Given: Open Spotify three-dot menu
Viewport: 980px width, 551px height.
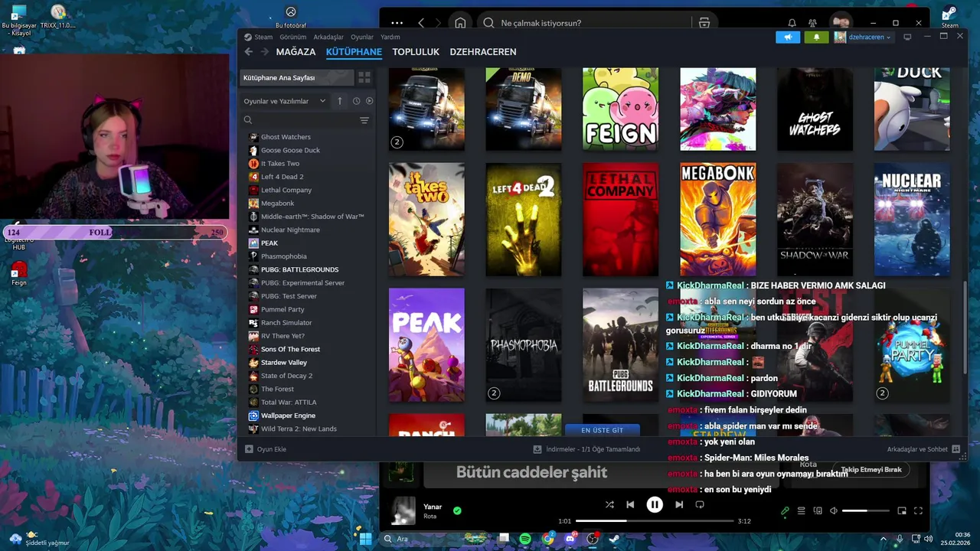Looking at the screenshot, I should [x=397, y=23].
